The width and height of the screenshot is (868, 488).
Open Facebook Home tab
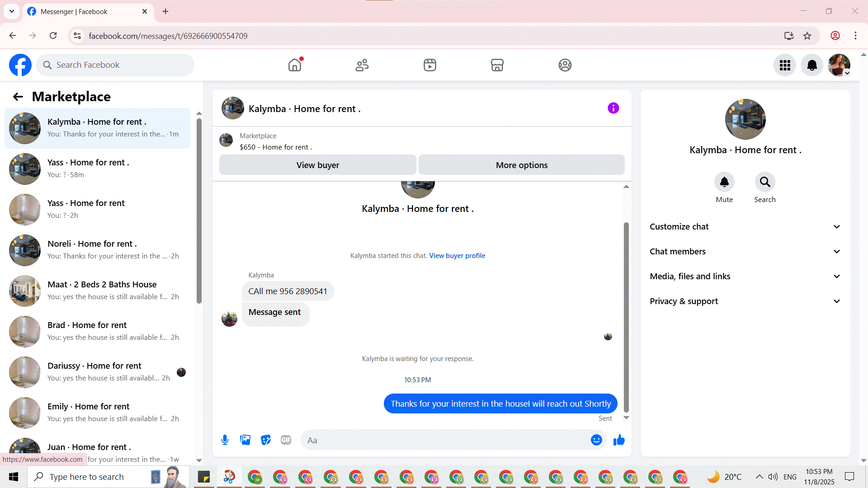pos(295,65)
